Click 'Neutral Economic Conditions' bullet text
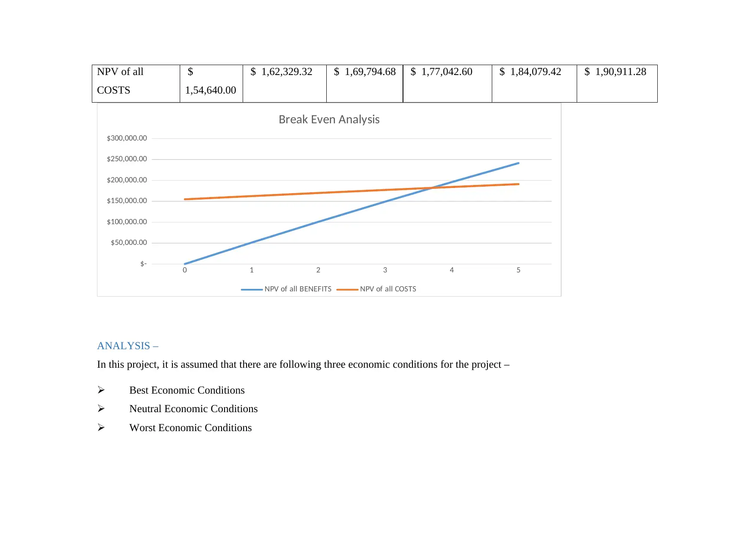This screenshot has height=535, width=756. pyautogui.click(x=194, y=409)
